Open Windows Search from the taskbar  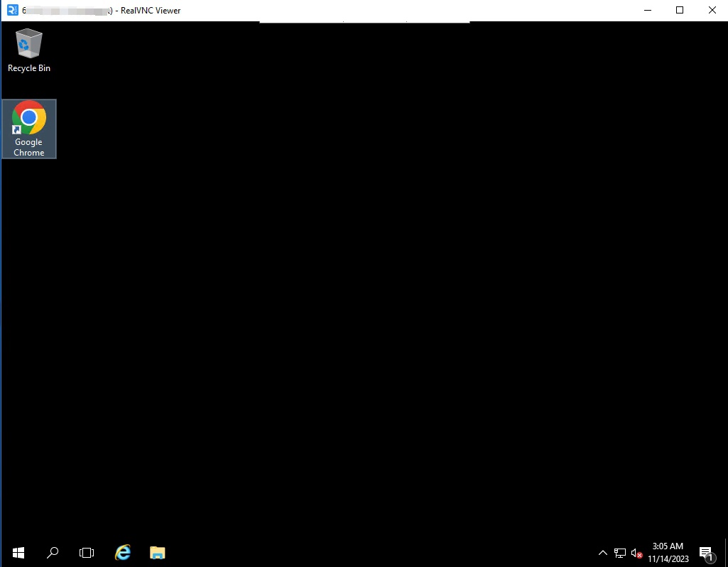[52, 552]
